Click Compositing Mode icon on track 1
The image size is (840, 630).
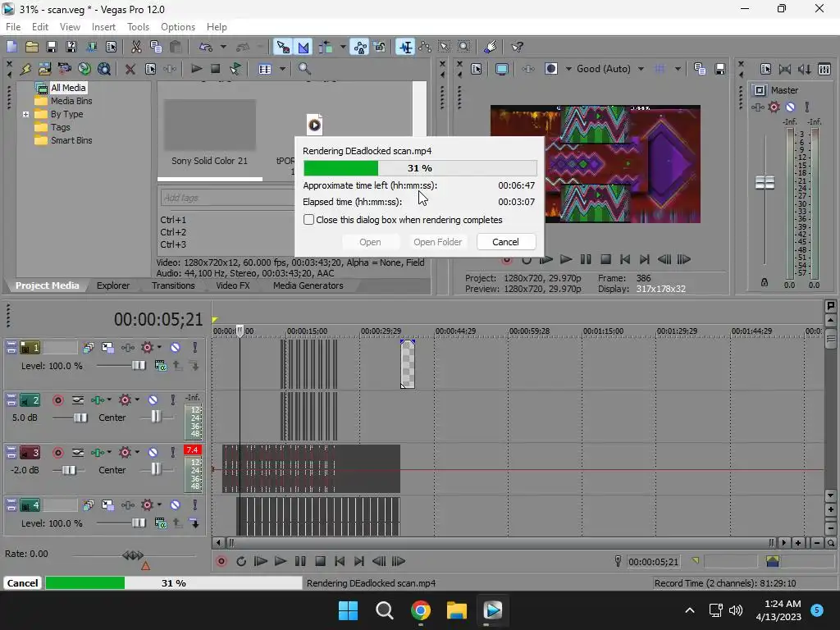click(160, 366)
